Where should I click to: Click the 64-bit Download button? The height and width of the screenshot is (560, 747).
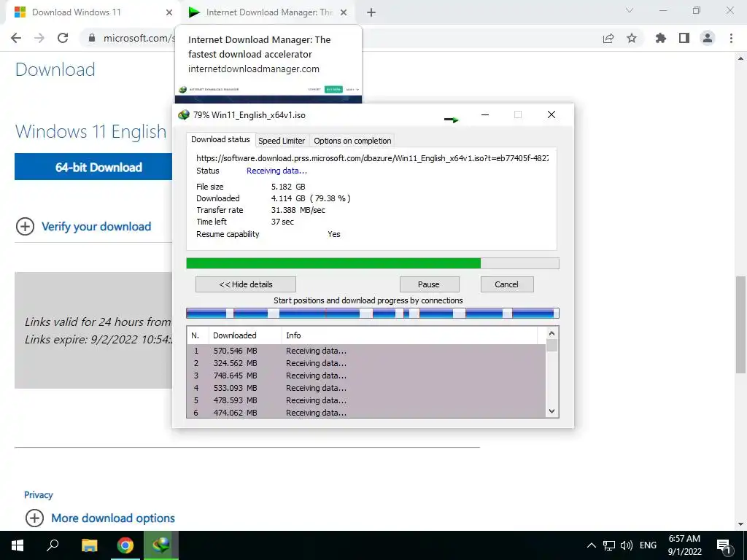click(x=93, y=167)
